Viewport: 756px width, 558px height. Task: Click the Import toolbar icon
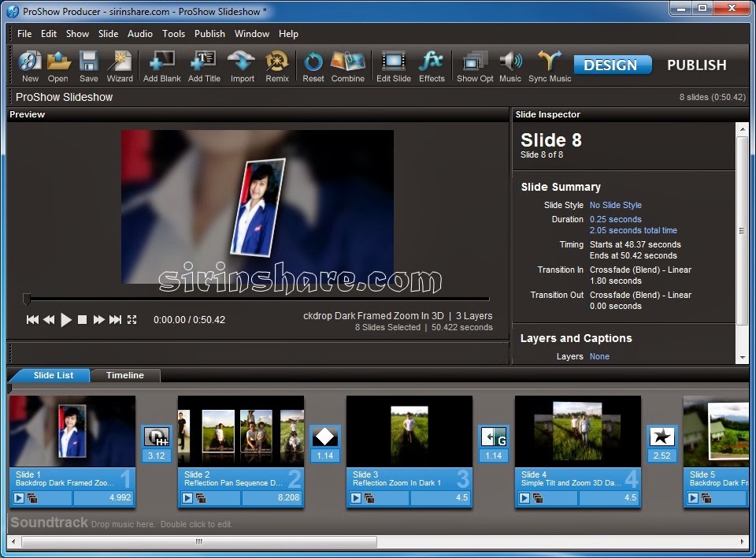[x=242, y=66]
